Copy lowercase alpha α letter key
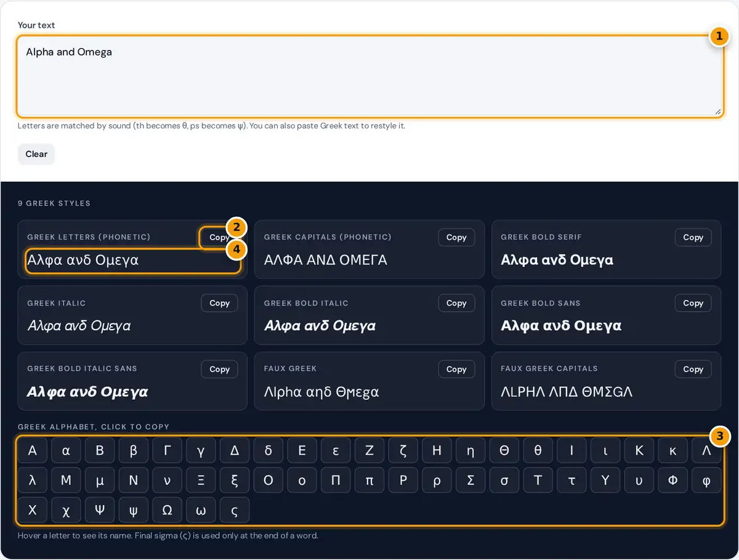 66,450
